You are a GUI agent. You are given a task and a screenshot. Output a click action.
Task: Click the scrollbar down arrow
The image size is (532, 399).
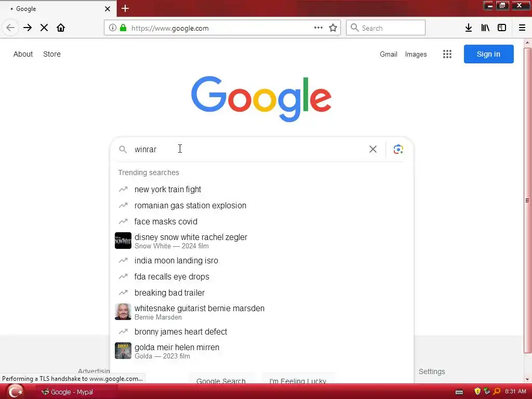tap(527, 379)
